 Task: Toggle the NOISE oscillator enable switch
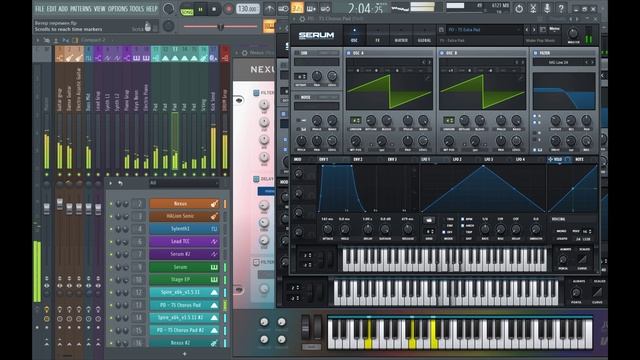click(x=297, y=98)
